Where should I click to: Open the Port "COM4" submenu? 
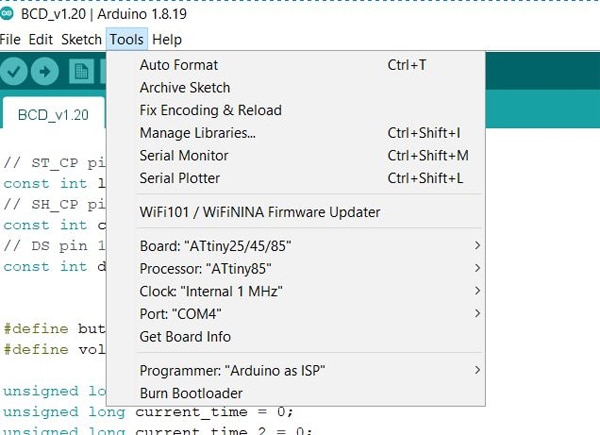[188, 314]
